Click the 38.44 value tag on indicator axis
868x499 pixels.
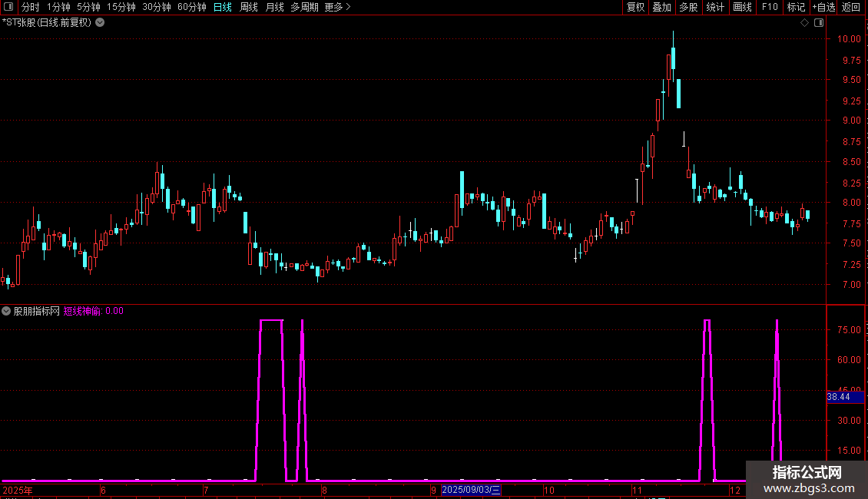845,397
